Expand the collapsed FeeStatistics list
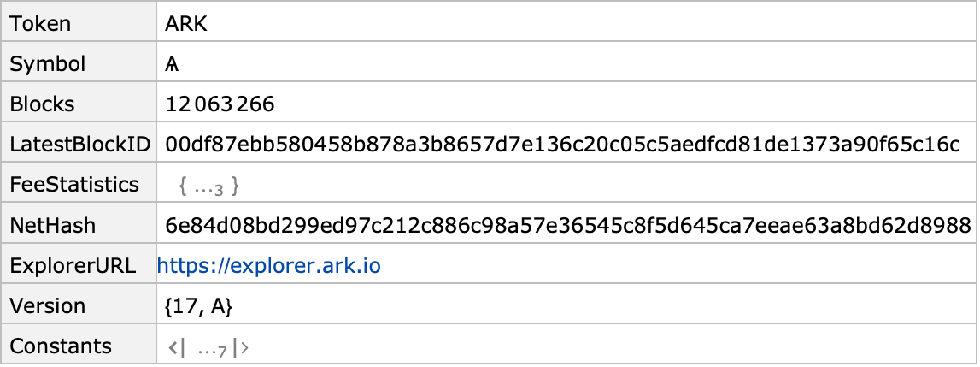Viewport: 980px width, 367px height. tap(208, 186)
